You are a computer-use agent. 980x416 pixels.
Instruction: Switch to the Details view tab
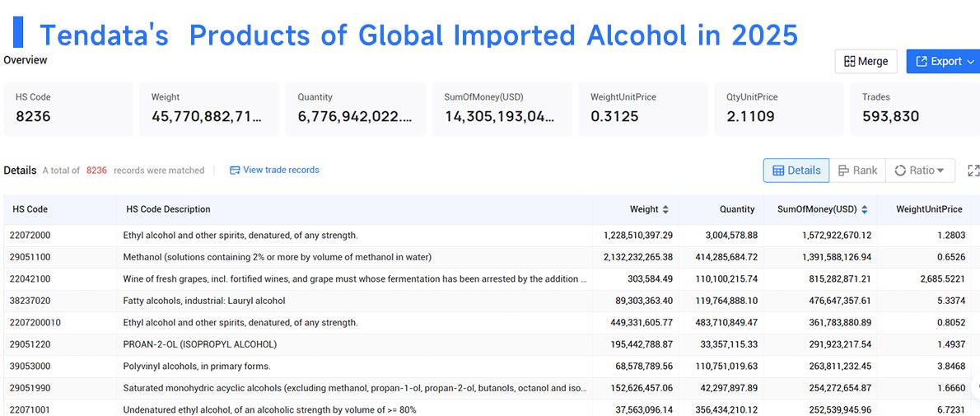pyautogui.click(x=796, y=171)
